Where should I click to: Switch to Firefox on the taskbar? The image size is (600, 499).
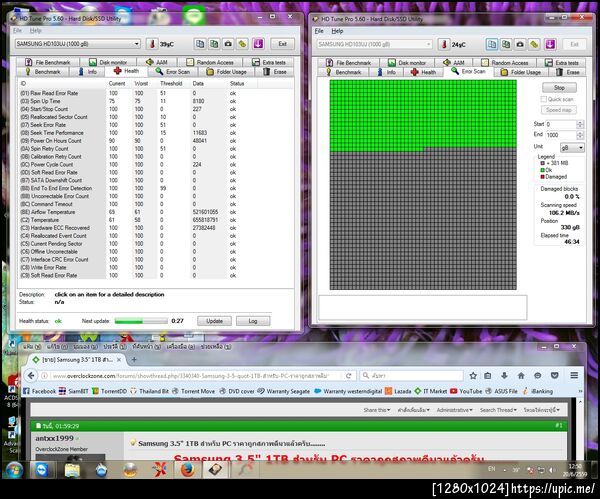pyautogui.click(x=188, y=470)
